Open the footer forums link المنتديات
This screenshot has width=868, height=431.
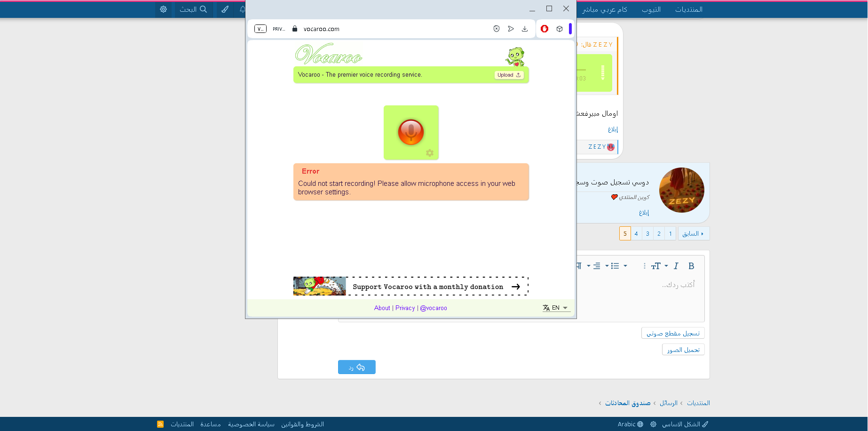[x=182, y=424]
